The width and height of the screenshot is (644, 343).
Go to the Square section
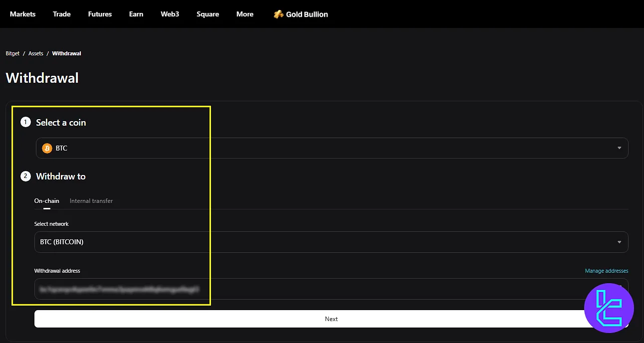(208, 14)
